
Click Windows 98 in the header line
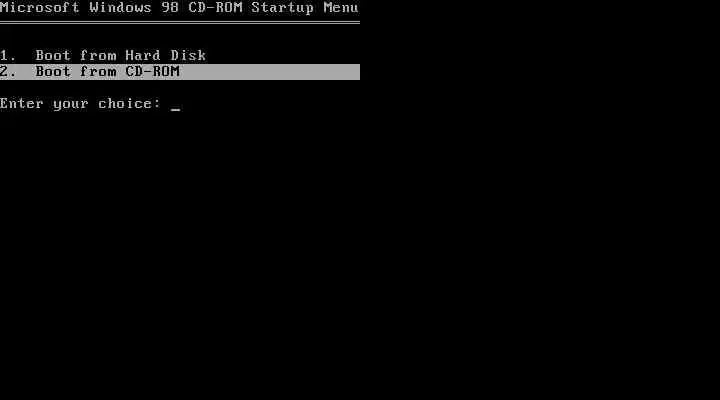click(134, 8)
